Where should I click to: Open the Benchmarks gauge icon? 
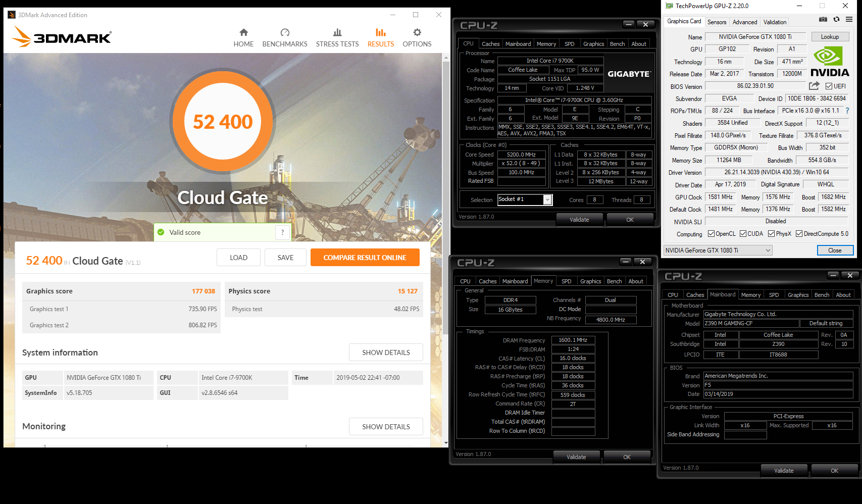(x=285, y=32)
